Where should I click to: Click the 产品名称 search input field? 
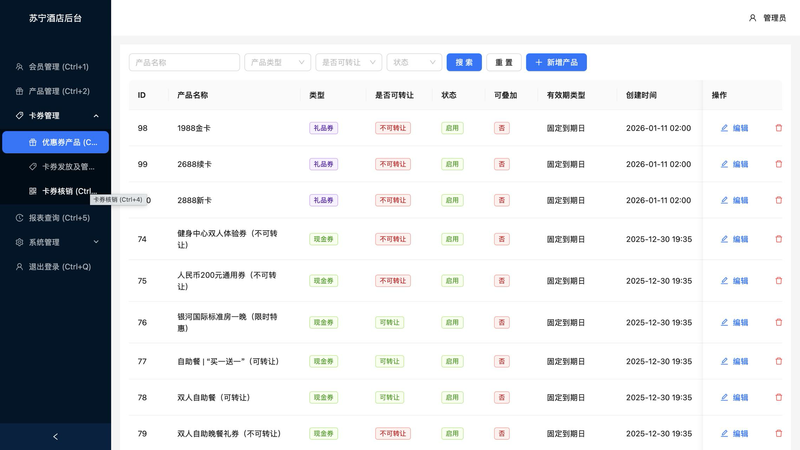click(184, 62)
